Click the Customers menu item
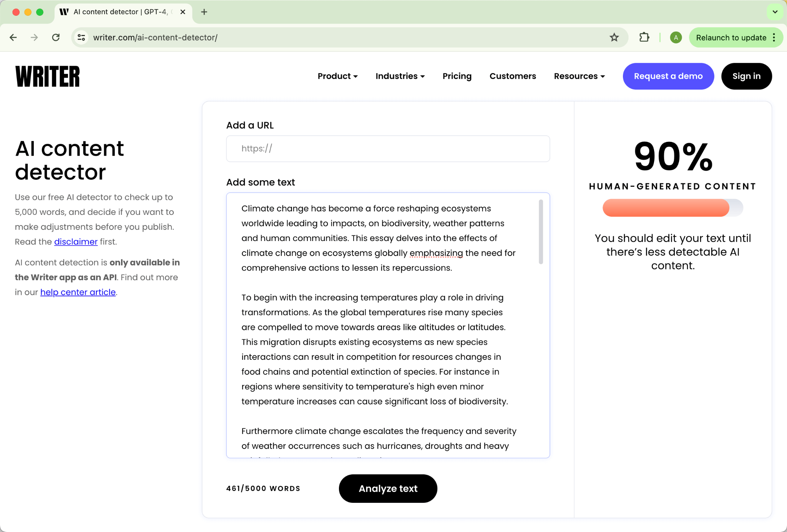 512,76
